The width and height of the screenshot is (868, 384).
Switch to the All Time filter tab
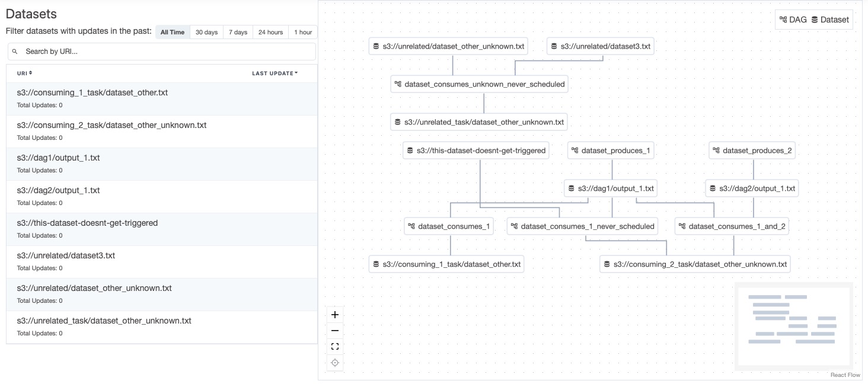click(173, 32)
